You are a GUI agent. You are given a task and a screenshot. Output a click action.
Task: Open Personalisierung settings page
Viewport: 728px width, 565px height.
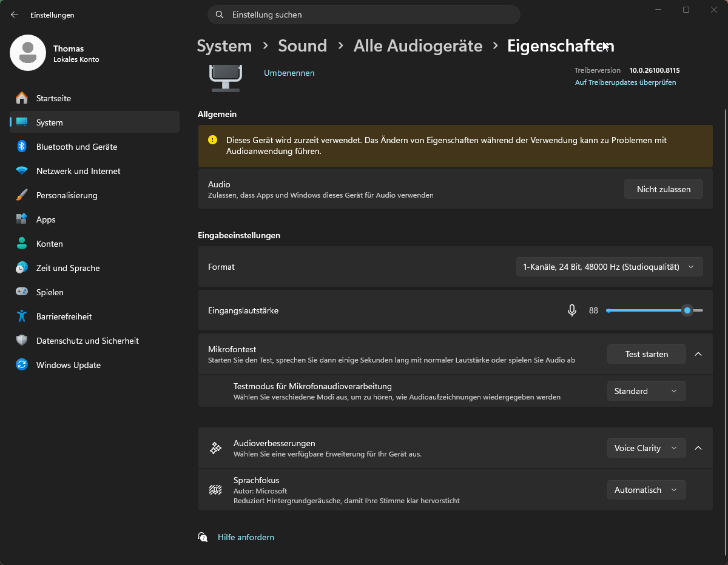coord(67,195)
